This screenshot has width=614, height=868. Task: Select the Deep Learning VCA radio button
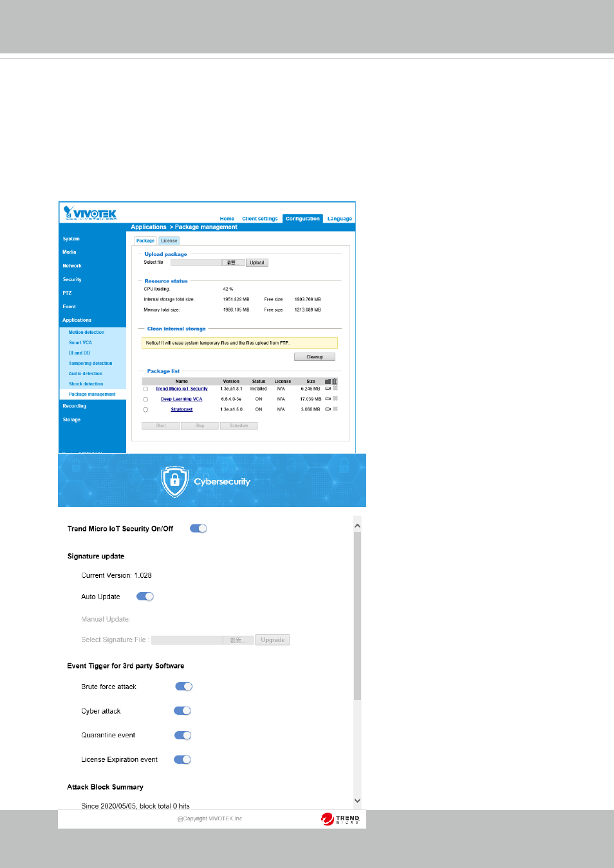click(x=145, y=400)
